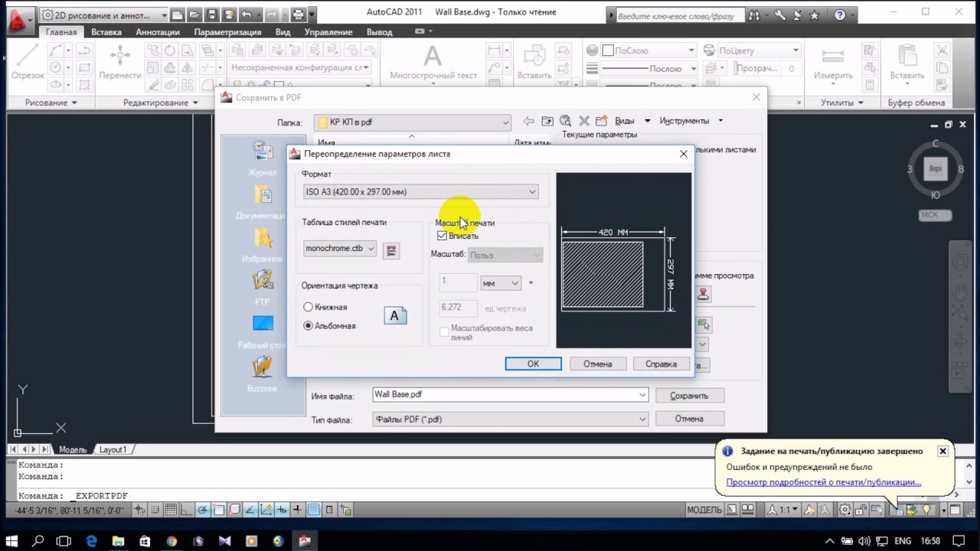
Task: Go back with the arrow in Save dialog
Action: tap(528, 121)
